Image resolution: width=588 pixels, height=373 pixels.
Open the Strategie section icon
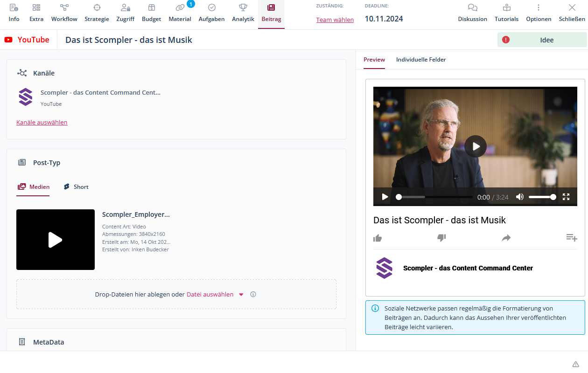[x=97, y=7]
